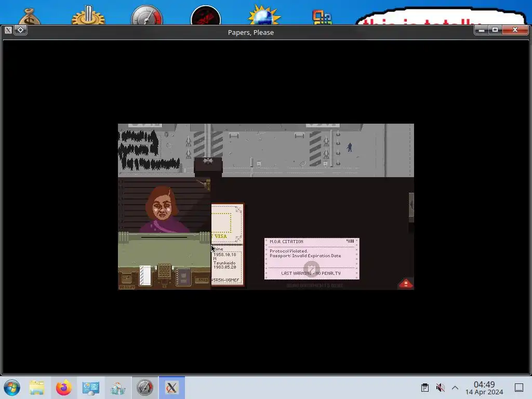Click the red alarm button in game

click(x=406, y=284)
